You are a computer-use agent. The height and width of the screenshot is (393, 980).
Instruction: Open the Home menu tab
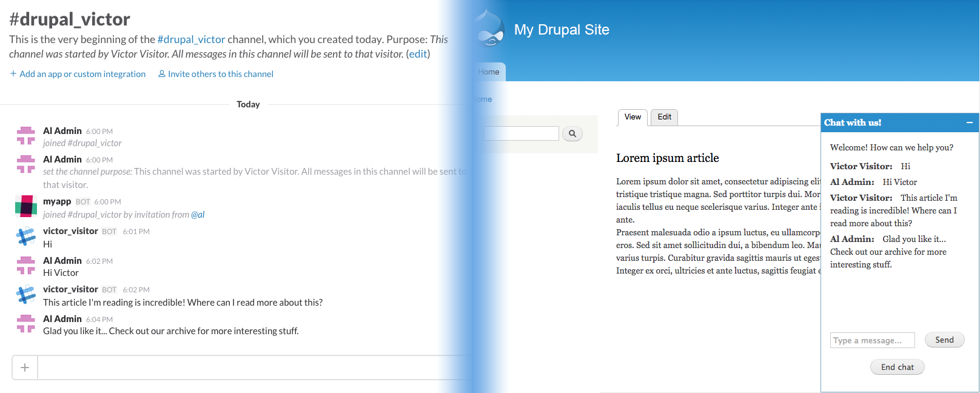pyautogui.click(x=489, y=72)
